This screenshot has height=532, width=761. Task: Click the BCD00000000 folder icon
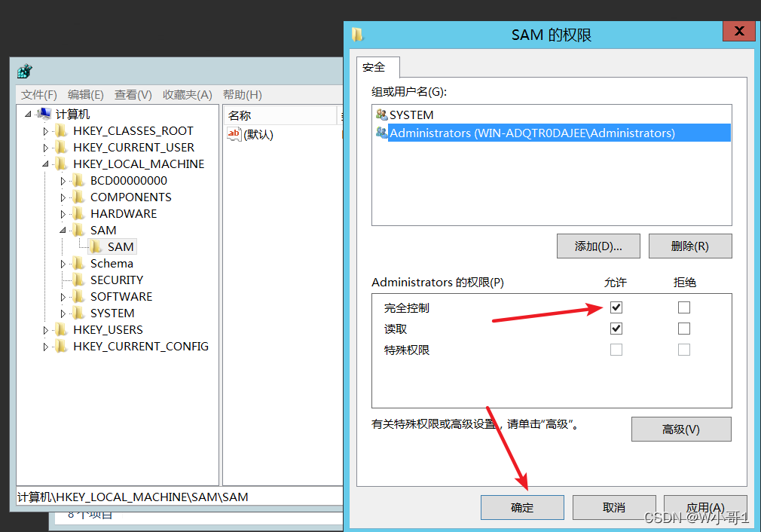tap(78, 181)
